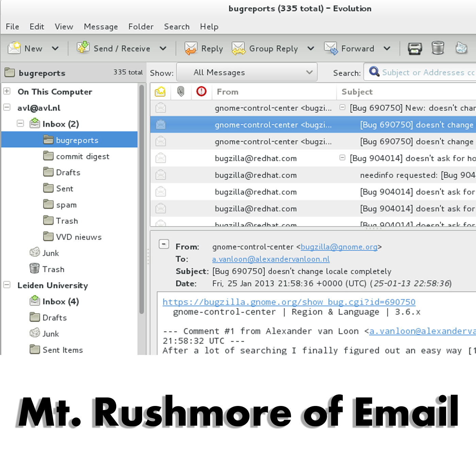Image resolution: width=476 pixels, height=476 pixels.
Task: Sort by attachment column icon
Action: [x=181, y=91]
